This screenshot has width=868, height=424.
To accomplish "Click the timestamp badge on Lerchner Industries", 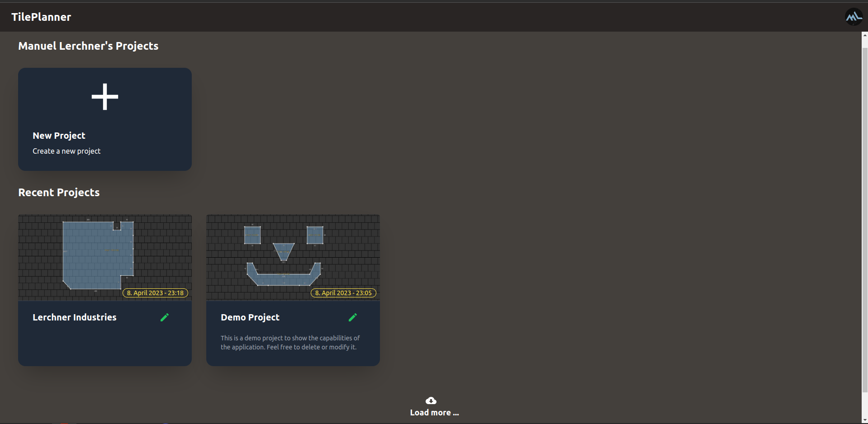I will [x=155, y=292].
